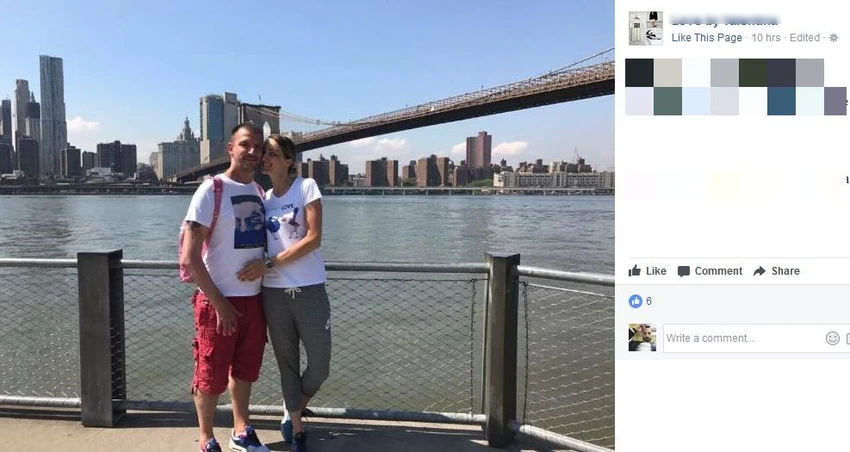The width and height of the screenshot is (850, 452).
Task: Click the pixelated post caption text
Action: (736, 87)
